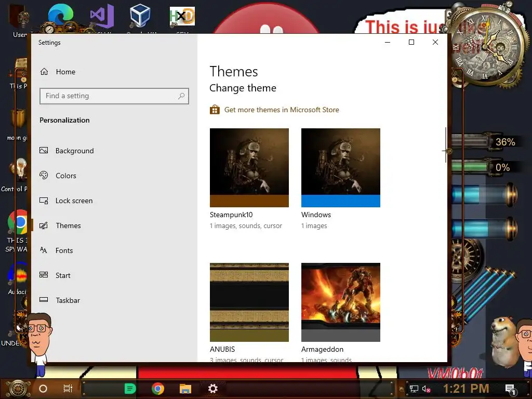532x399 pixels.
Task: Click the 1:21 PM taskbar clock
Action: (x=466, y=389)
